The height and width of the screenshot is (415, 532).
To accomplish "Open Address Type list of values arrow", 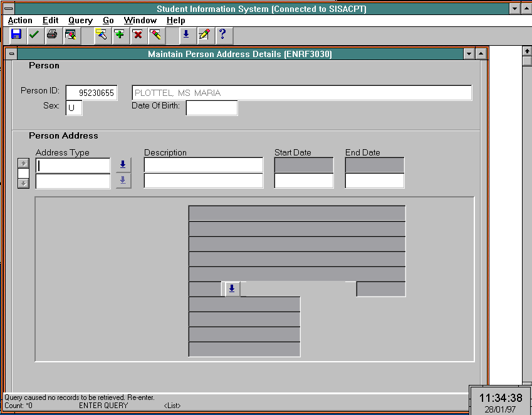I will point(123,165).
